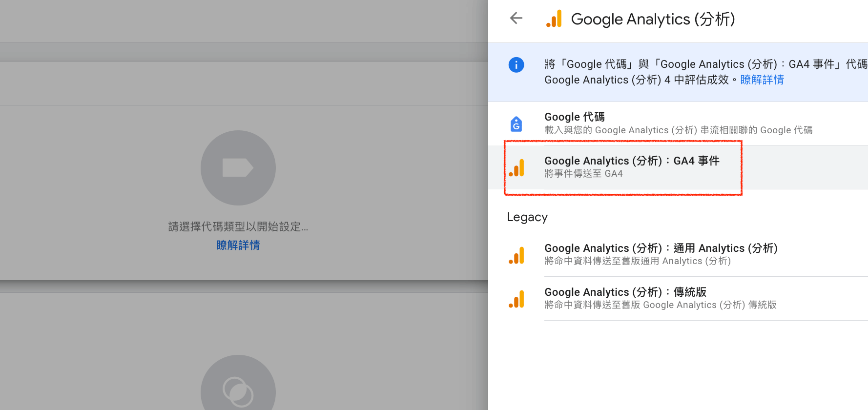Click the Google Analytics logo beside the panel title
868x410 pixels.
554,19
